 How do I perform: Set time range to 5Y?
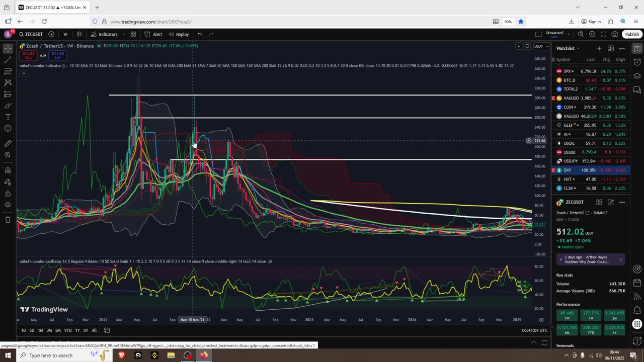pos(86,330)
